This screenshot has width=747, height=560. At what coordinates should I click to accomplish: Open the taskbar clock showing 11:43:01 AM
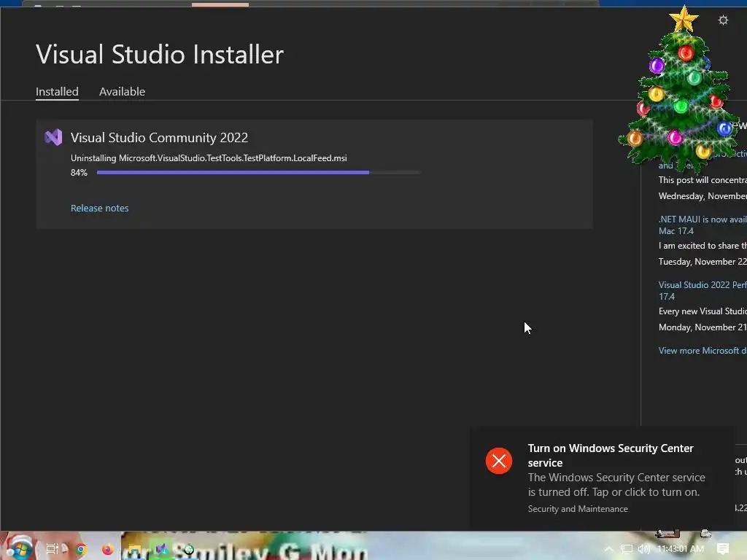681,549
